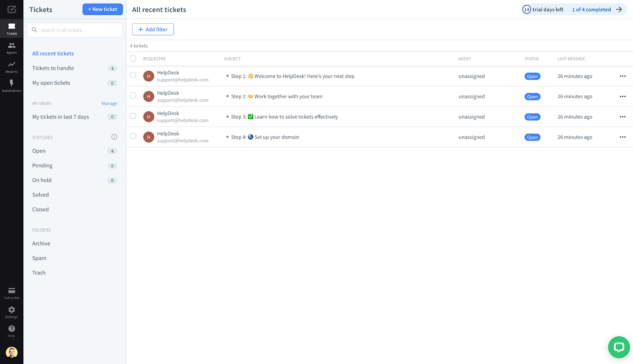Open more options for Step 2 ticket
Image resolution: width=633 pixels, height=364 pixels.
(x=623, y=96)
